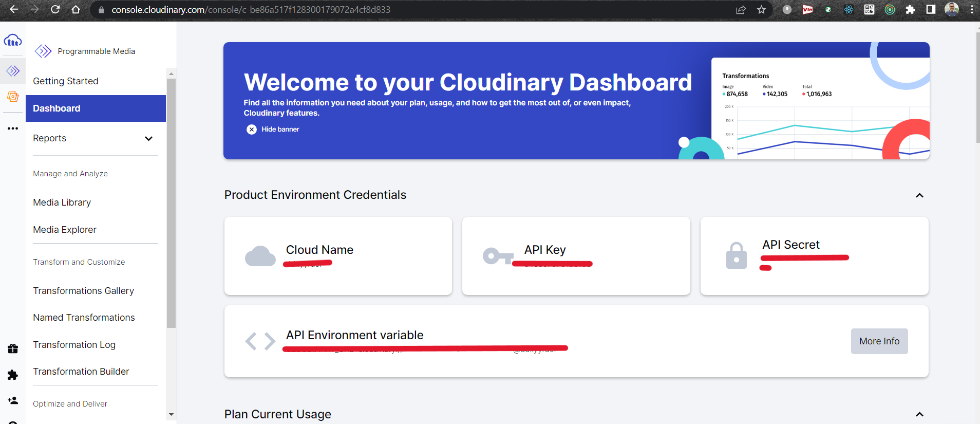980x424 pixels.
Task: Click the Optimize and Deliver section label
Action: [x=70, y=404]
